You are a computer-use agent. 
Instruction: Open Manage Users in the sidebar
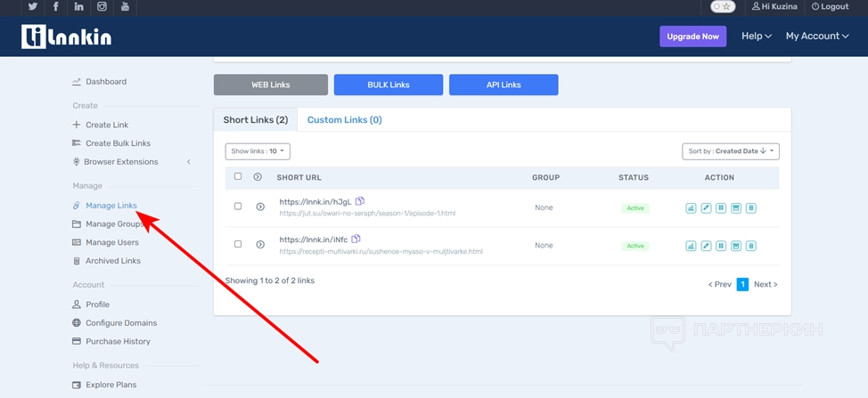(106, 242)
